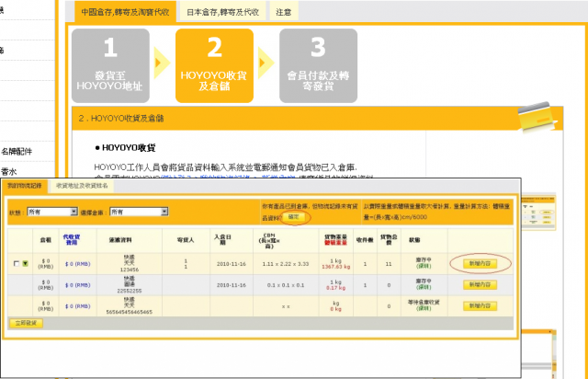Viewport: 588px width, 379px height.
Task: Click 新增內容 button in the 等待倉庫收貨 row
Action: pyautogui.click(x=480, y=305)
